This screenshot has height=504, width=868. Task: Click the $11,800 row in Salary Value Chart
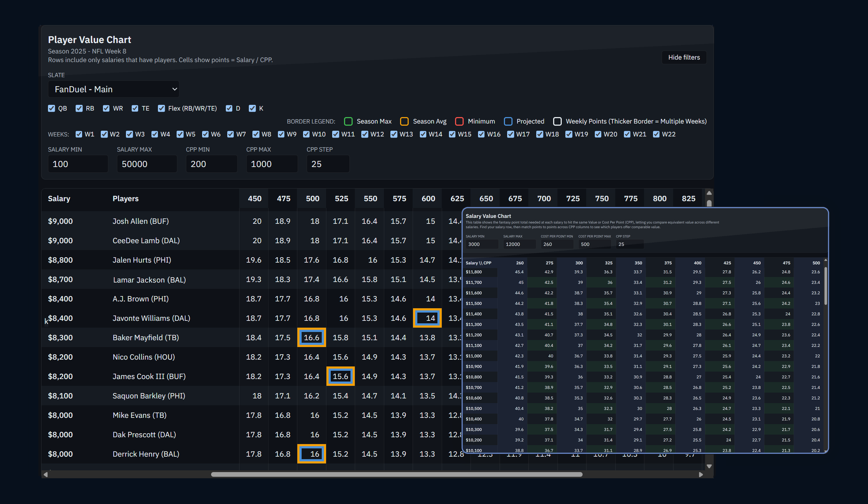click(x=643, y=272)
